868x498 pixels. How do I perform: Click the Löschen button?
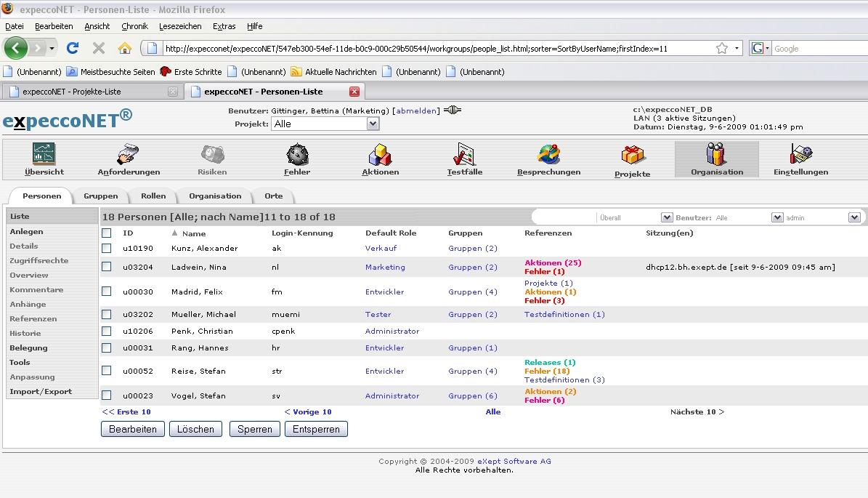click(x=195, y=429)
